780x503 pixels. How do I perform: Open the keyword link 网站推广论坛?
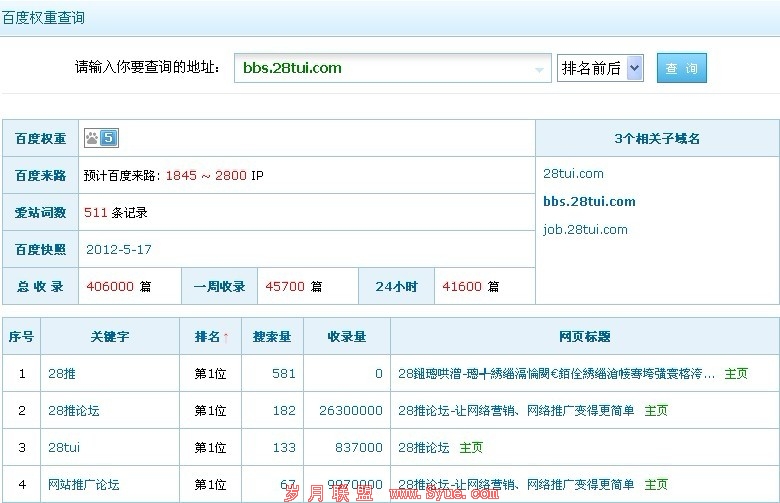[84, 484]
